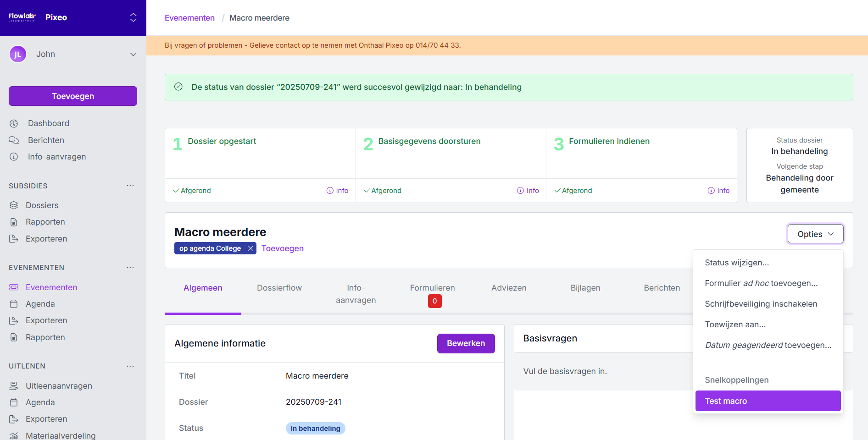Click the Berichten chat bubbles icon
Screen dimensions: 868x440
14,140
